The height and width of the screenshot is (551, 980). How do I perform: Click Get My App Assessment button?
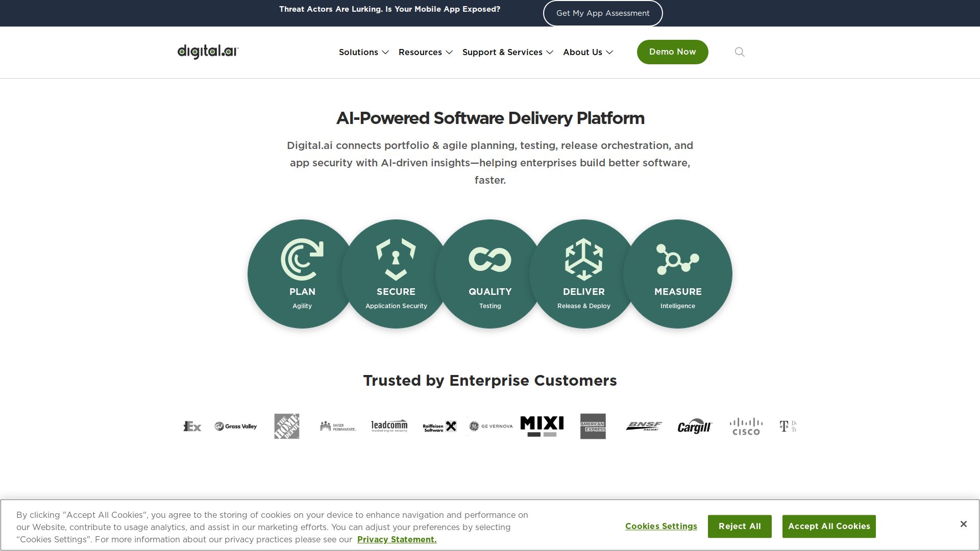(x=603, y=13)
